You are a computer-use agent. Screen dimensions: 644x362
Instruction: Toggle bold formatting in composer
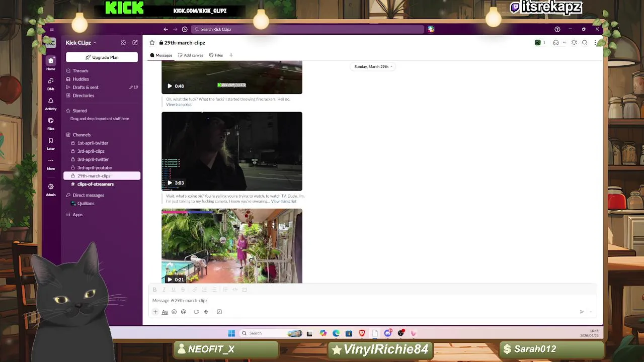tap(154, 290)
